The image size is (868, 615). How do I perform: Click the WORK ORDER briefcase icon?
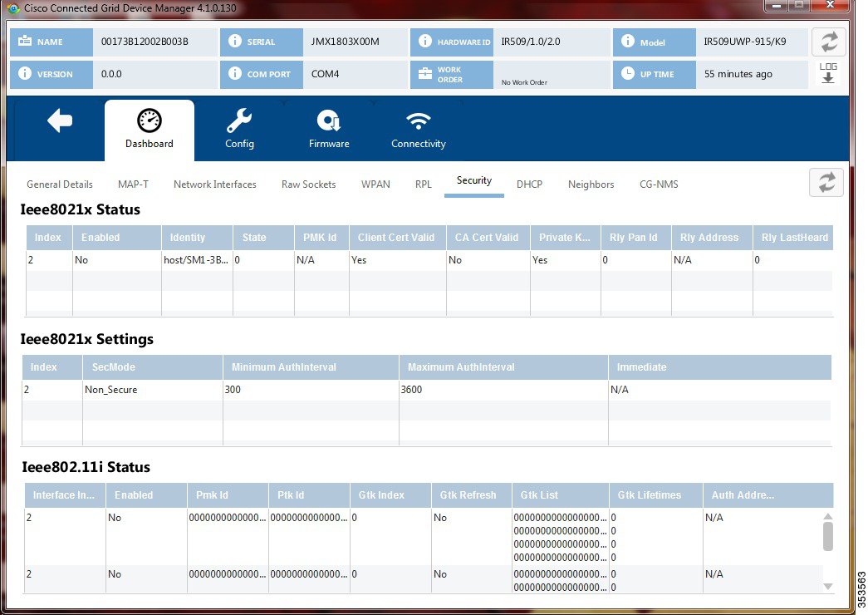(425, 74)
